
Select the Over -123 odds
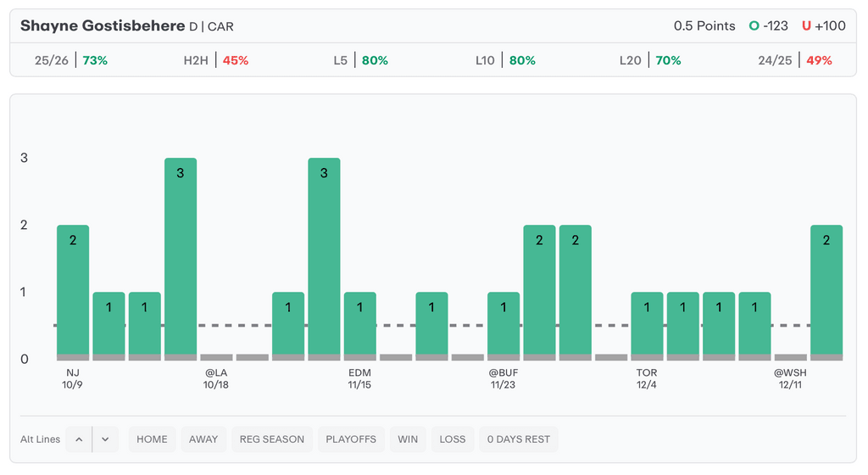(x=769, y=26)
